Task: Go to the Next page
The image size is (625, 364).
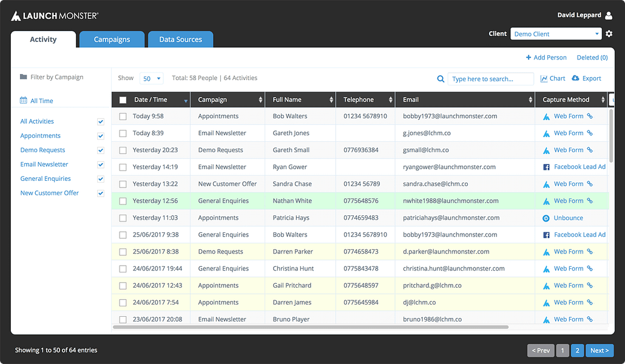Action: [x=600, y=351]
